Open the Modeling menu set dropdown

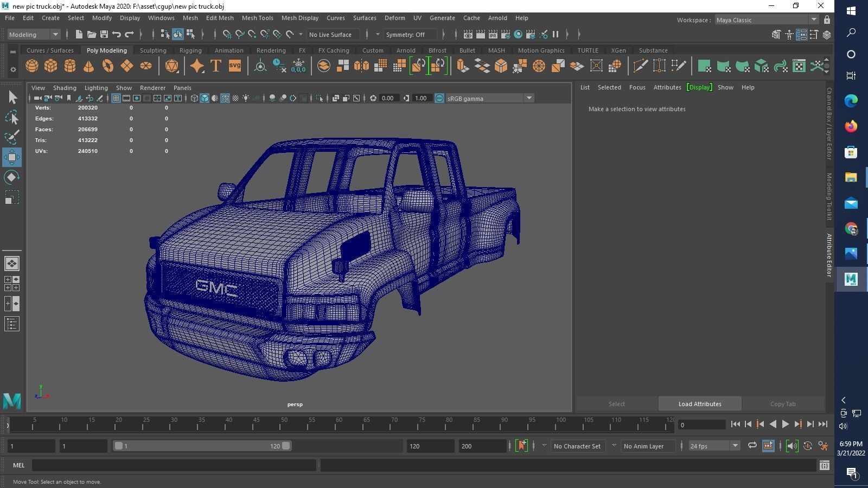34,34
